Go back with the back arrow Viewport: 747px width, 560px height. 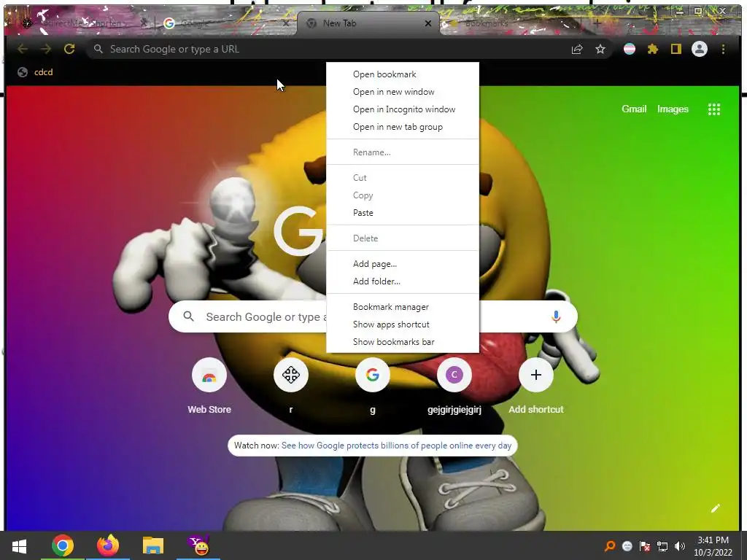(23, 49)
